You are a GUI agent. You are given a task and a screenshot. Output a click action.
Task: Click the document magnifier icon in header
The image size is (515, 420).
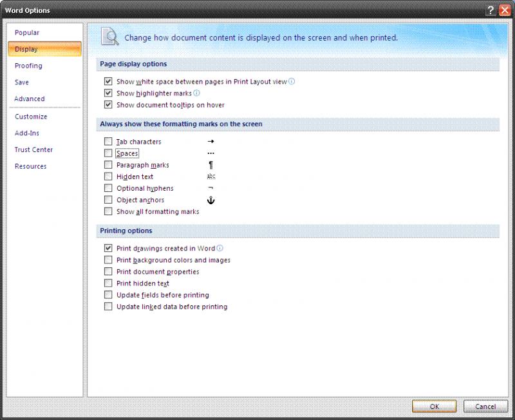(109, 37)
